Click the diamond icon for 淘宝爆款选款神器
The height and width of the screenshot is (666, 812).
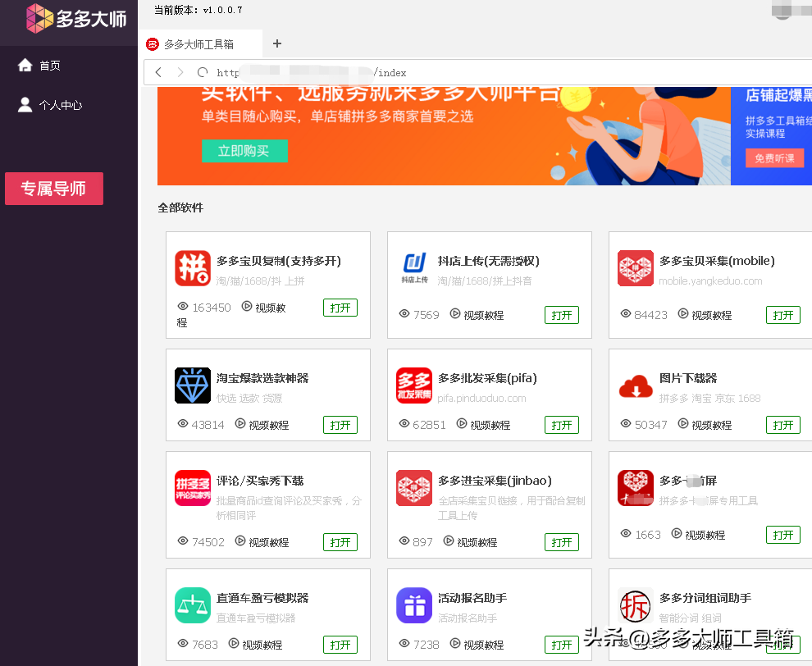click(x=192, y=384)
